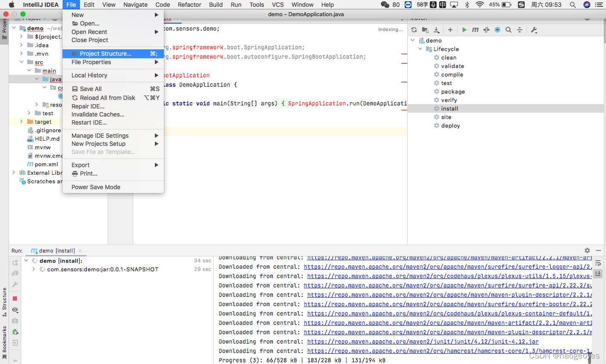Toggle Maven offline mode lightning icon
This screenshot has height=364, width=606.
497,30
